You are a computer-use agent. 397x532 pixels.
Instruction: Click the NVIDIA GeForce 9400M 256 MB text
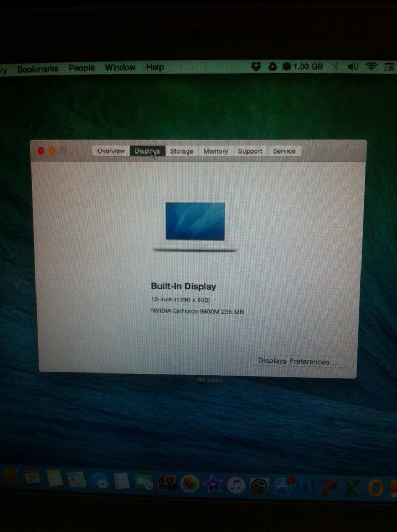point(197,311)
